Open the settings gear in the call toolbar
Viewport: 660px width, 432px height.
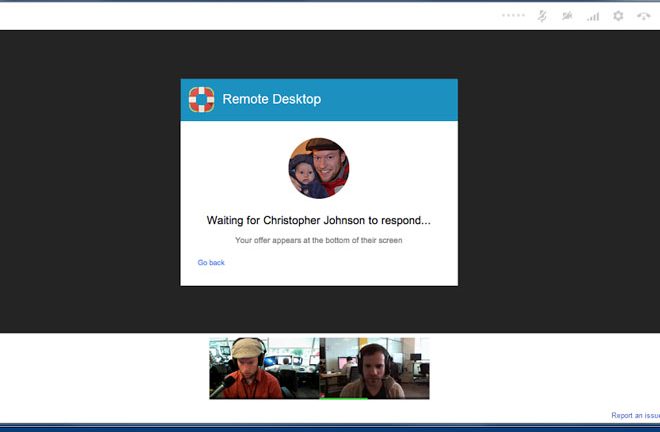pyautogui.click(x=618, y=16)
